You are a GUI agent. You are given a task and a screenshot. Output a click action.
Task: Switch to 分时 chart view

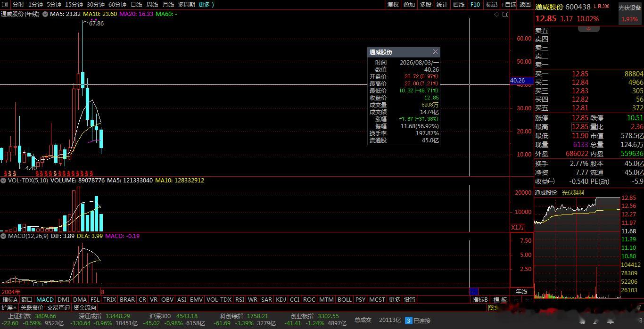pos(18,4)
